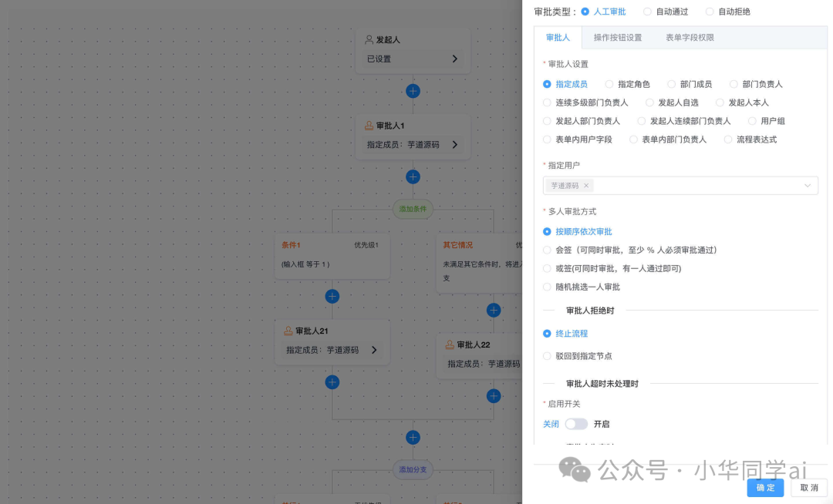Select the 自动通过 approval type radio
This screenshot has width=833, height=504.
tap(649, 11)
